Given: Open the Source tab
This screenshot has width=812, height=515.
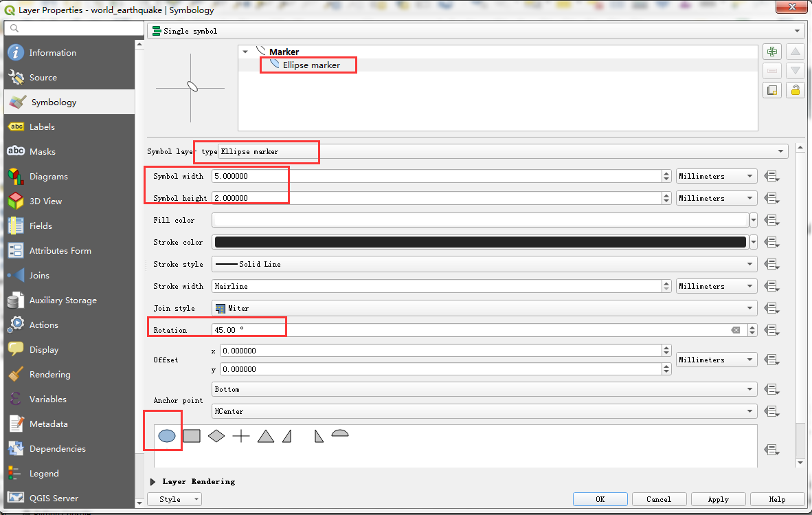Looking at the screenshot, I should (69, 78).
